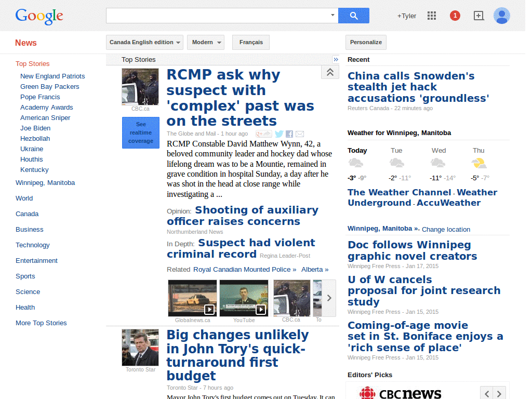
Task: Select World section in sidebar
Action: point(24,198)
